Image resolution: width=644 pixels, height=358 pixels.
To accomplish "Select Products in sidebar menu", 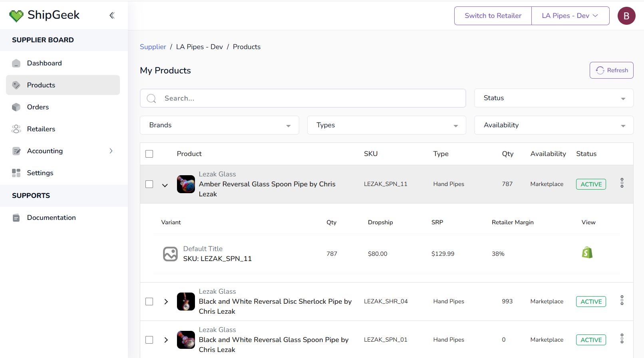I will (x=63, y=85).
